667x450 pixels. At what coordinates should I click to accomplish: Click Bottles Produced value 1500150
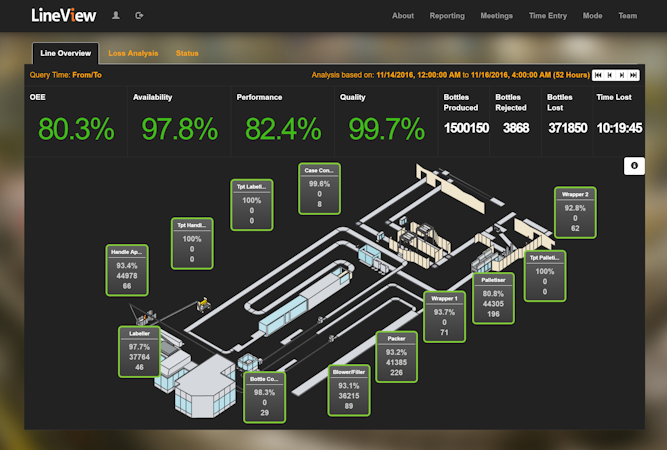(x=466, y=128)
